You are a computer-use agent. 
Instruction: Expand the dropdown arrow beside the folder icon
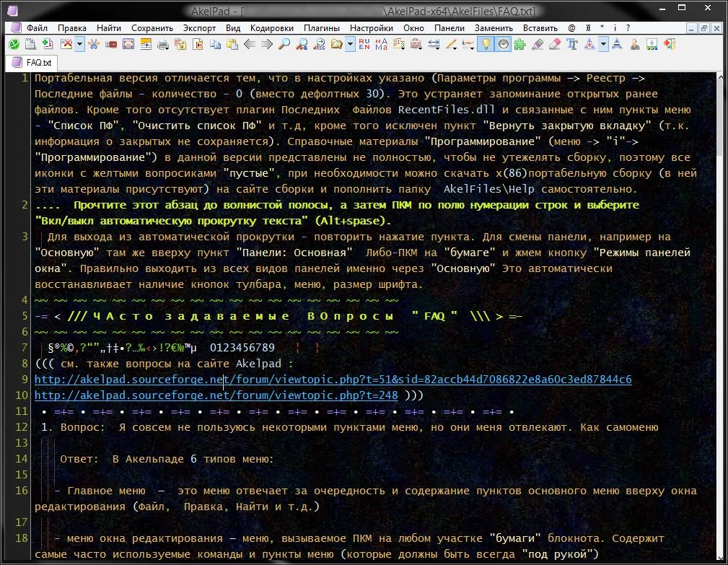click(350, 44)
